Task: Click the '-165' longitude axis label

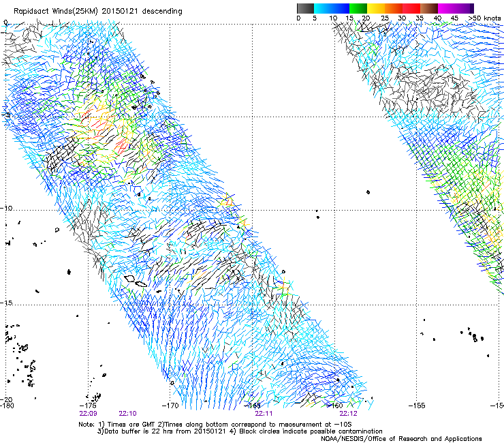Action: pos(252,406)
